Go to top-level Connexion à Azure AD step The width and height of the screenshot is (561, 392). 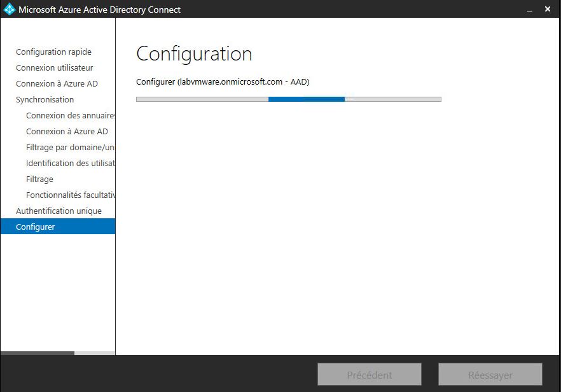[57, 84]
